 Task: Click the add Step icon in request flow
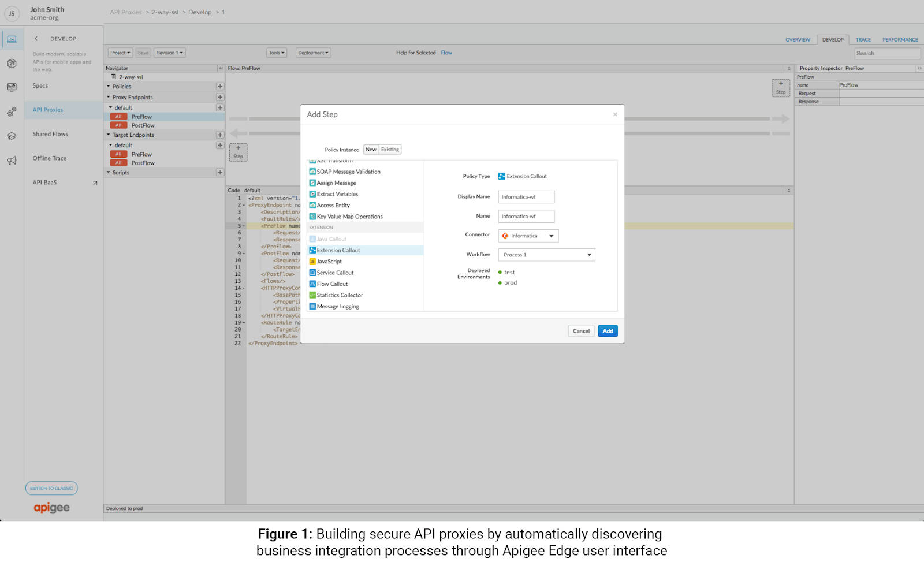[x=781, y=88]
